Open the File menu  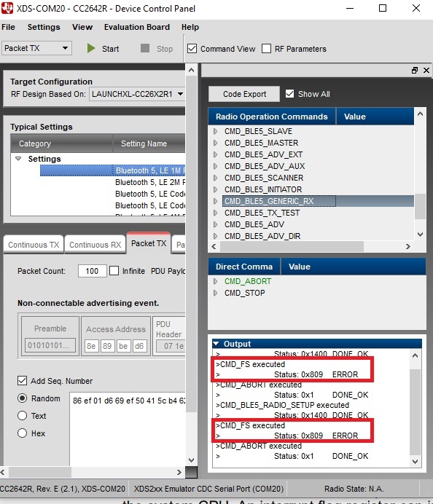pyautogui.click(x=8, y=27)
